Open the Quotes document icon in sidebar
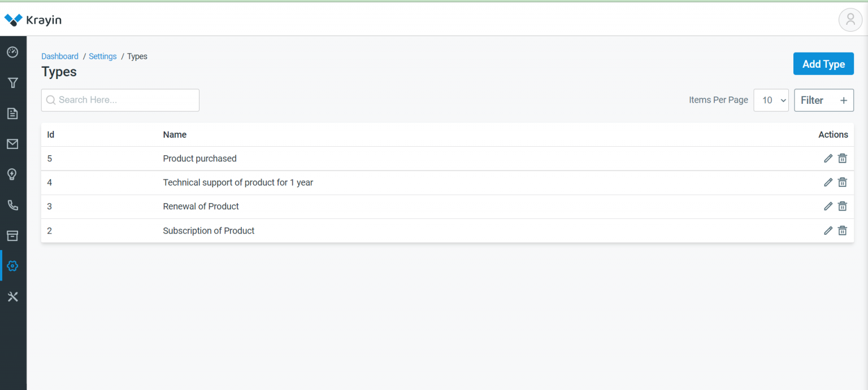The width and height of the screenshot is (868, 390). coord(12,113)
